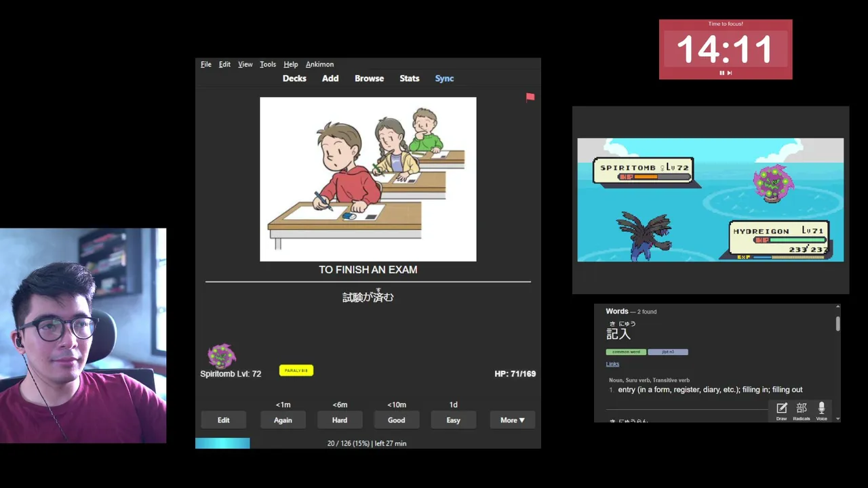The width and height of the screenshot is (868, 488).
Task: Open the Radicals search tool
Action: (802, 411)
